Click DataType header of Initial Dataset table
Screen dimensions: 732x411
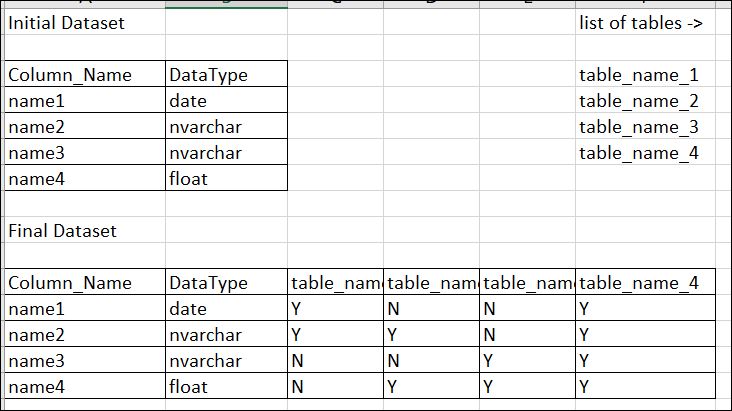coord(208,75)
